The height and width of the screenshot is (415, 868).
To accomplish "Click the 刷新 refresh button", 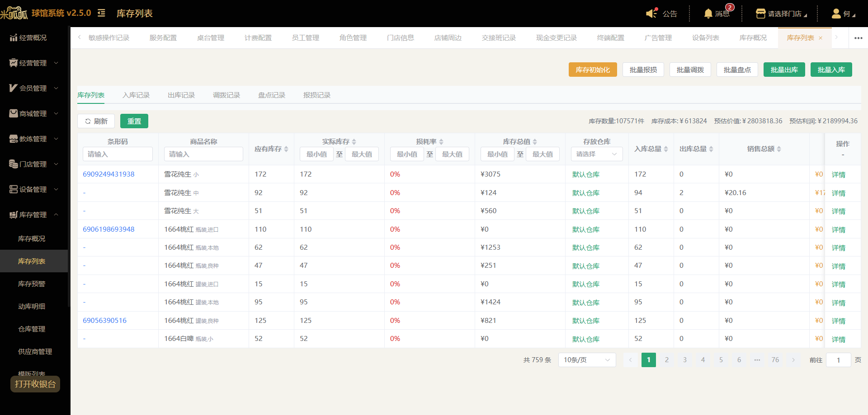I will (96, 121).
